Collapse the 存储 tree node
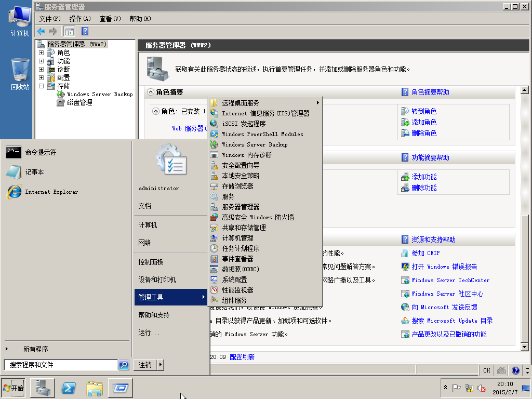 [41, 86]
